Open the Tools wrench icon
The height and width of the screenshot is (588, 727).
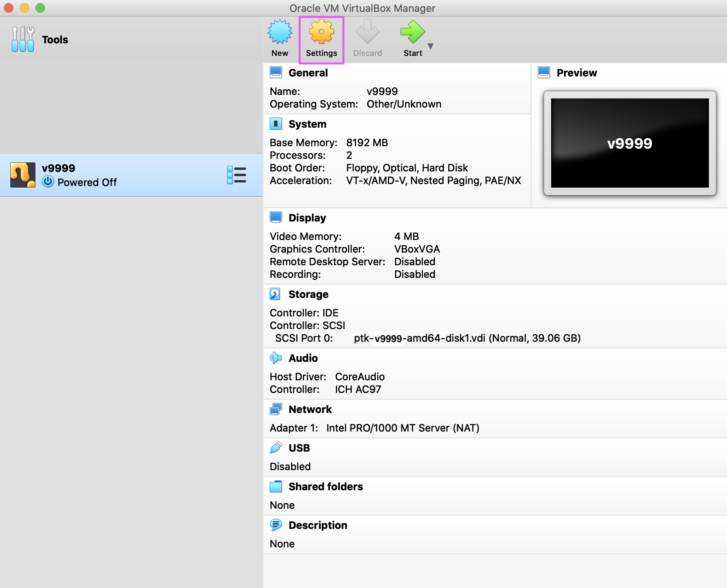pos(23,39)
